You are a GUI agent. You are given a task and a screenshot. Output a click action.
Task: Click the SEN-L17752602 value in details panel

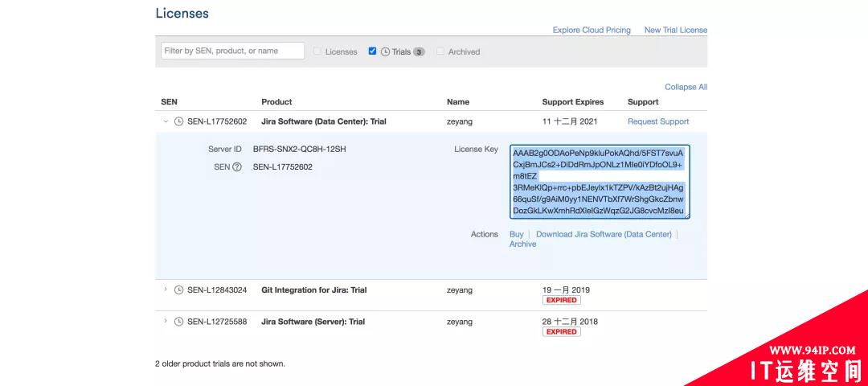282,166
